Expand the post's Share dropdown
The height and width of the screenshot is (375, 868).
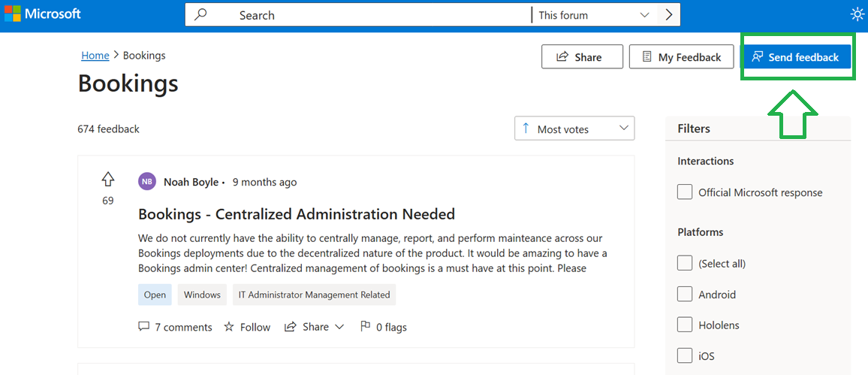click(315, 327)
